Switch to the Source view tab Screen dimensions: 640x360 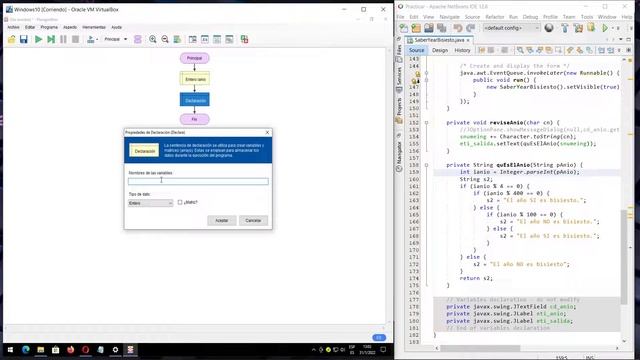[416, 50]
